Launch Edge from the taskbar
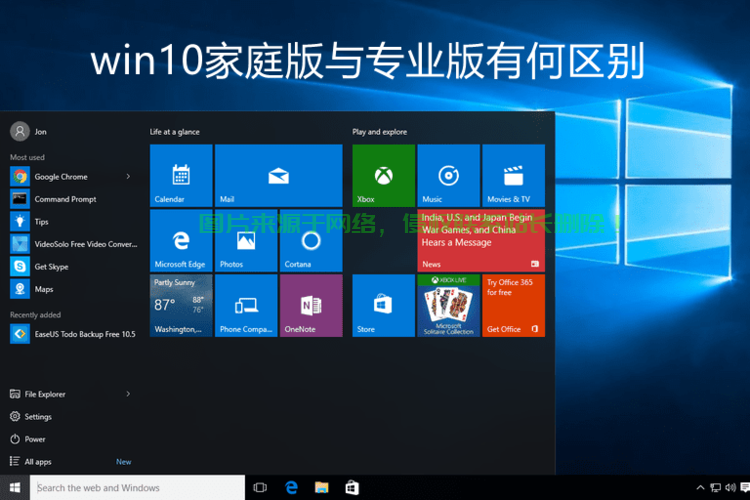 291,488
